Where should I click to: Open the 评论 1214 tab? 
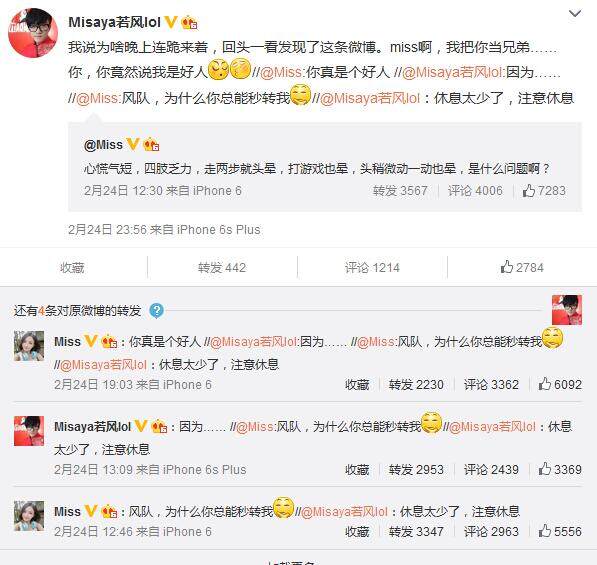[372, 268]
